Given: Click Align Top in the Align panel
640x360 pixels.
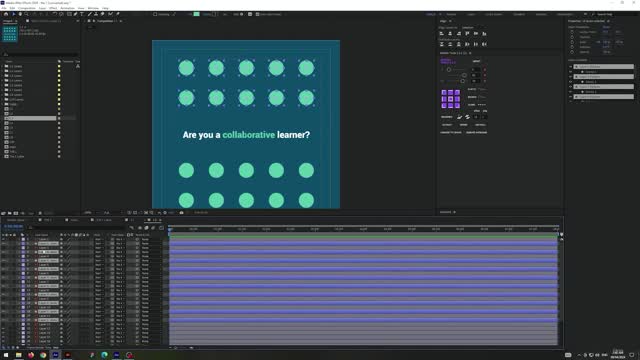Looking at the screenshot, I should tap(467, 33).
